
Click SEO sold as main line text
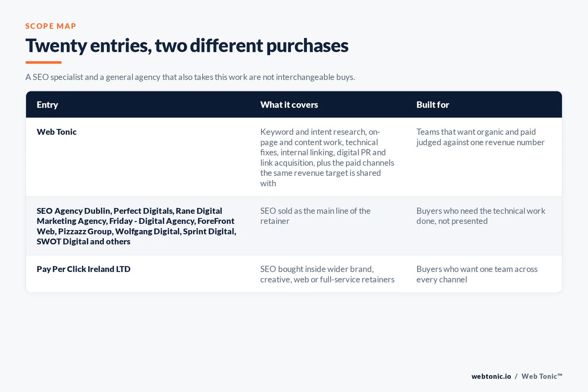(315, 216)
